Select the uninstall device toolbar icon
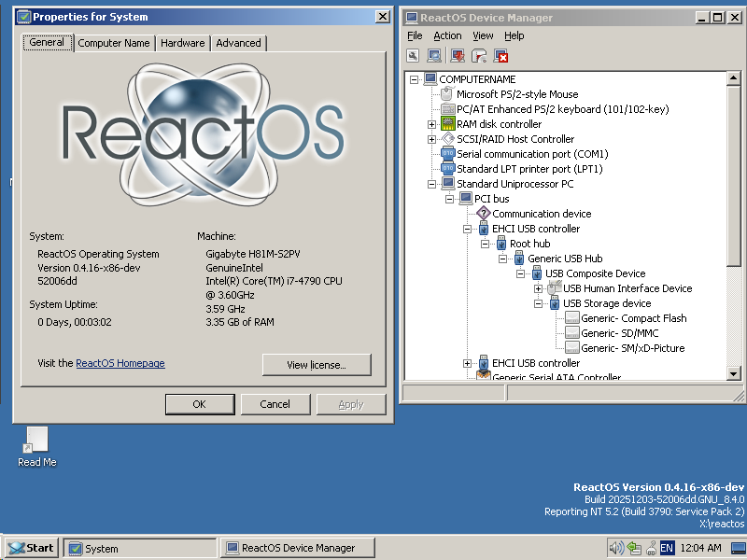Image resolution: width=747 pixels, height=560 pixels. tap(500, 56)
